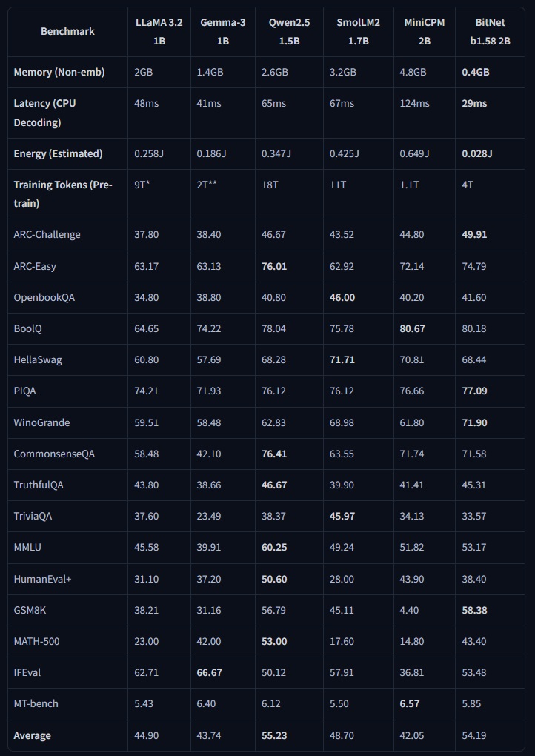Click the BitNet b1.58 2B column header
The image size is (535, 756).
click(x=490, y=32)
